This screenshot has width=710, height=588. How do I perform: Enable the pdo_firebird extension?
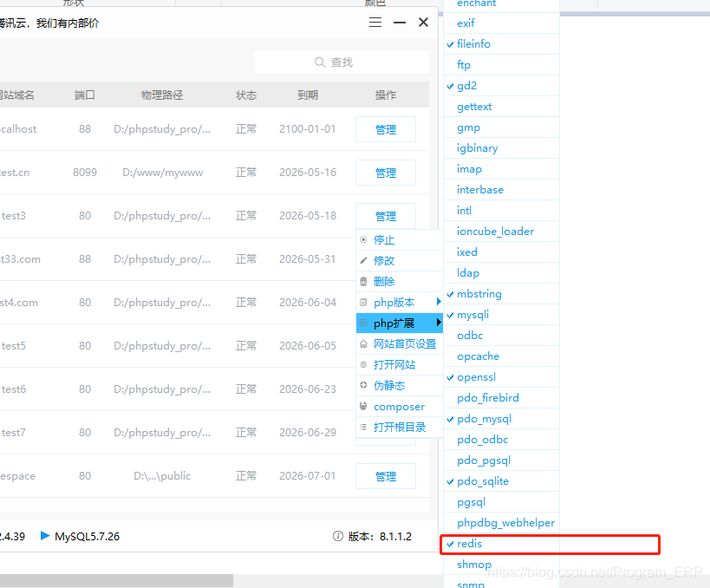point(501,398)
